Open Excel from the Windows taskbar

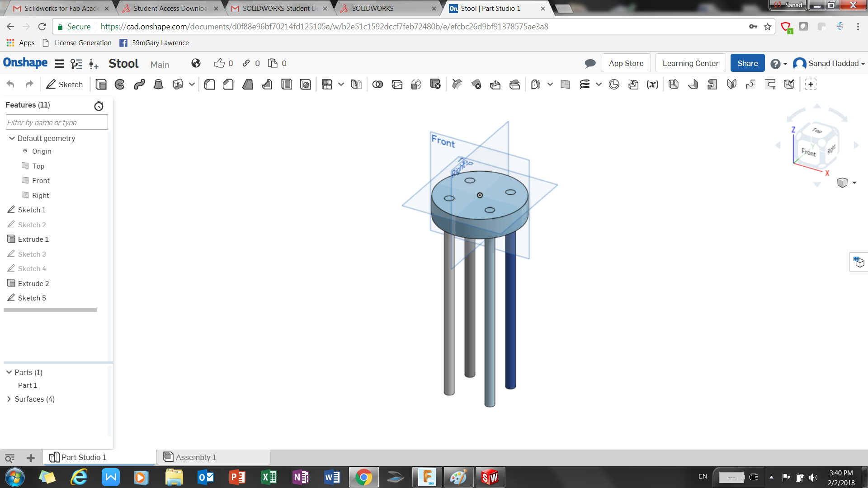tap(269, 477)
